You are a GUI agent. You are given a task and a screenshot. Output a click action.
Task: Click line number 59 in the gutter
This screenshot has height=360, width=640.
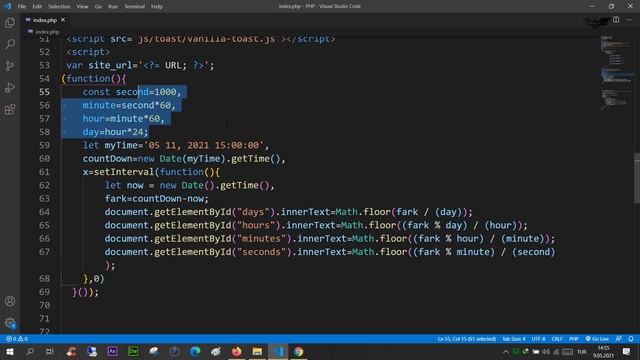(x=44, y=145)
